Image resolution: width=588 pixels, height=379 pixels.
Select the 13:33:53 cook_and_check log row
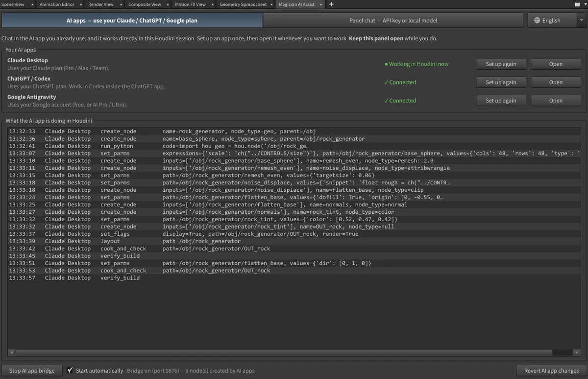(x=294, y=271)
